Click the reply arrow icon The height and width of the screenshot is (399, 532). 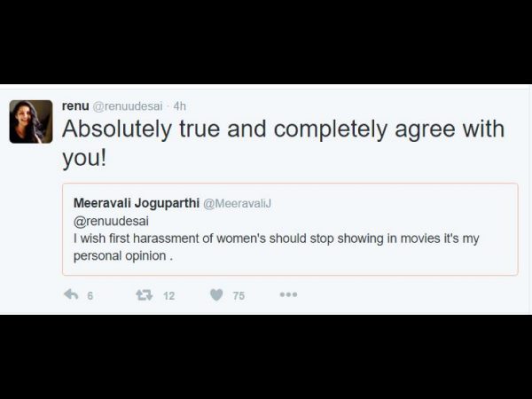point(72,295)
